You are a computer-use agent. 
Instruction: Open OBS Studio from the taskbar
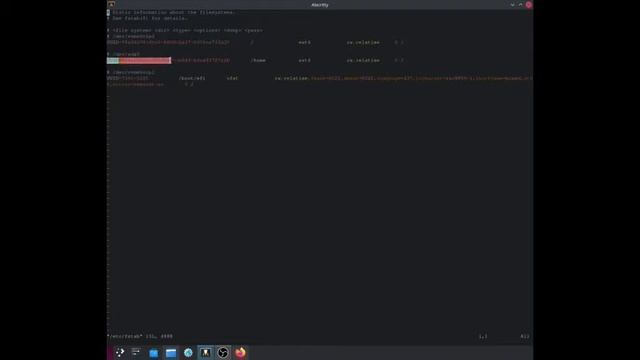223,353
